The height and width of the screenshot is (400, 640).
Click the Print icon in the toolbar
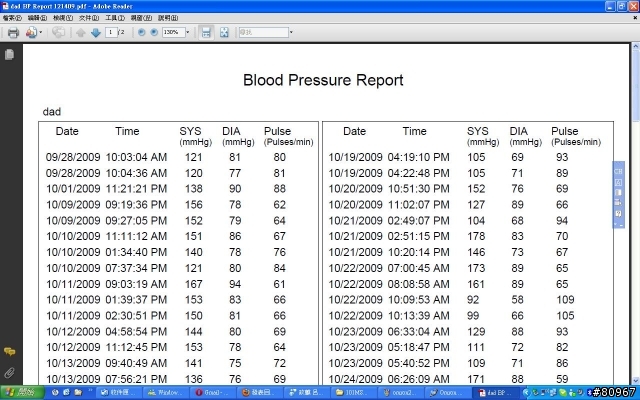click(x=13, y=33)
